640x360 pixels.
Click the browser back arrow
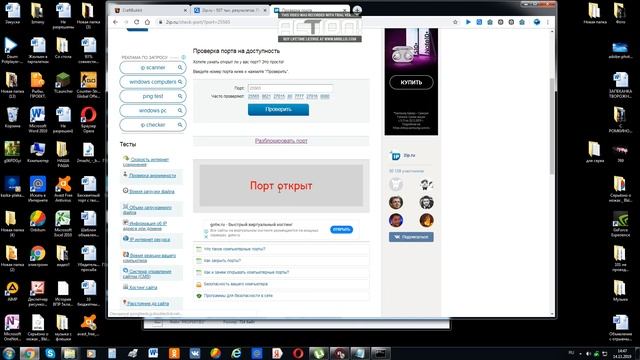pyautogui.click(x=116, y=22)
